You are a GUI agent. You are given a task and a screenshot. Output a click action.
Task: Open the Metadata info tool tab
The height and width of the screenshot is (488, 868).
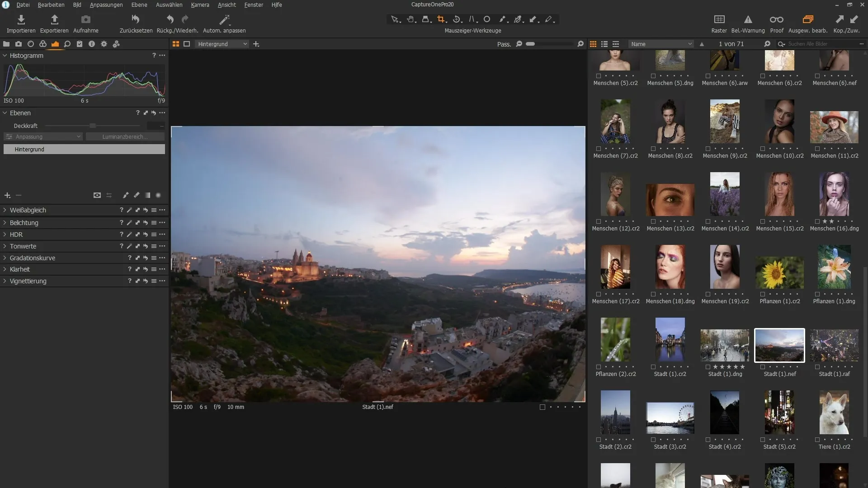92,44
